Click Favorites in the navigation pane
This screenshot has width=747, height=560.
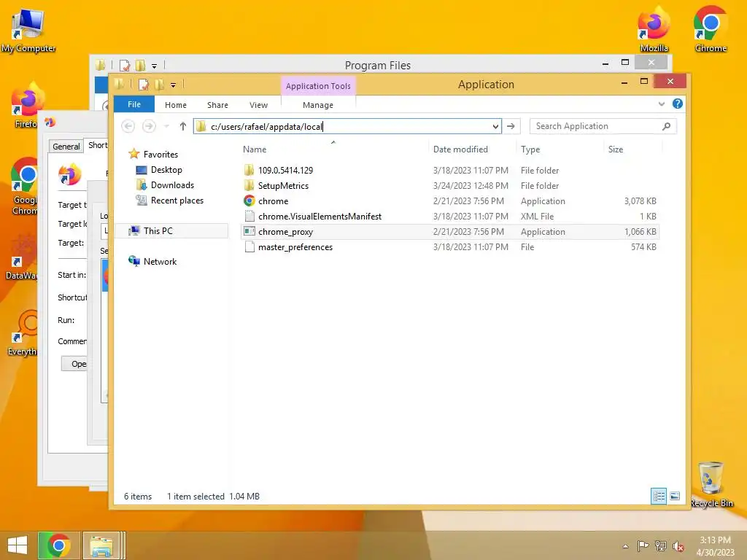tap(160, 155)
